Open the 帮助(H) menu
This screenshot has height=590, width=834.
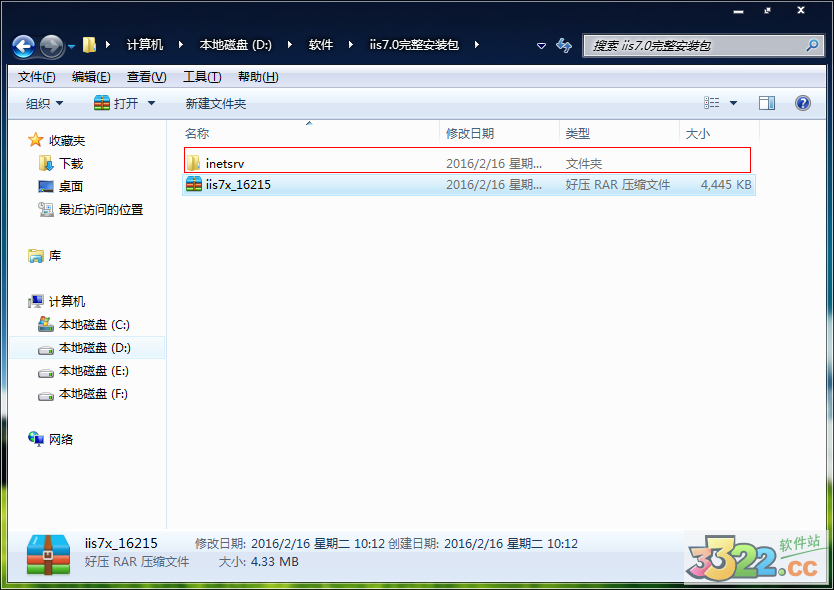point(258,77)
